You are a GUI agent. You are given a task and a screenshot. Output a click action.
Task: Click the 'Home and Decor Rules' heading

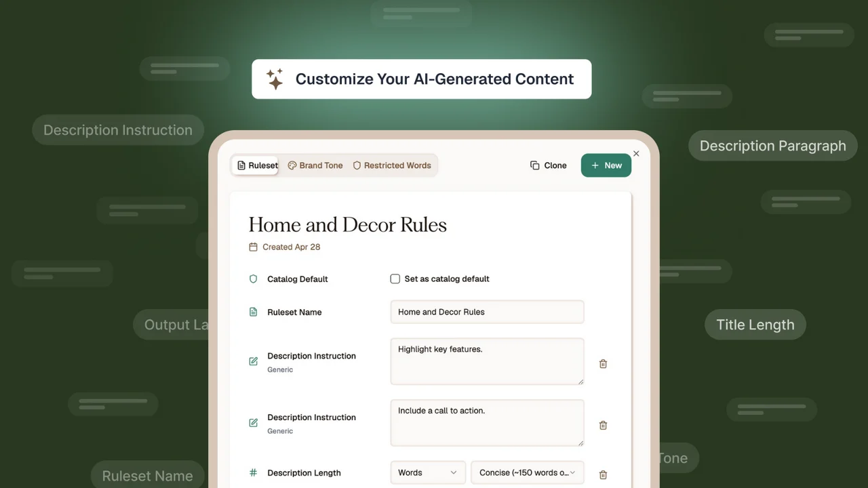coord(347,225)
